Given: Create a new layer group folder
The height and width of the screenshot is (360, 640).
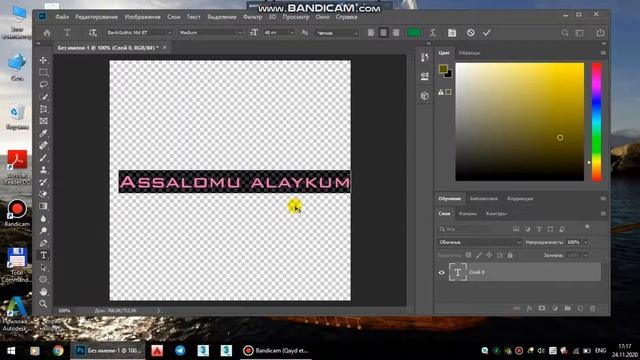Looking at the screenshot, I should click(x=567, y=308).
